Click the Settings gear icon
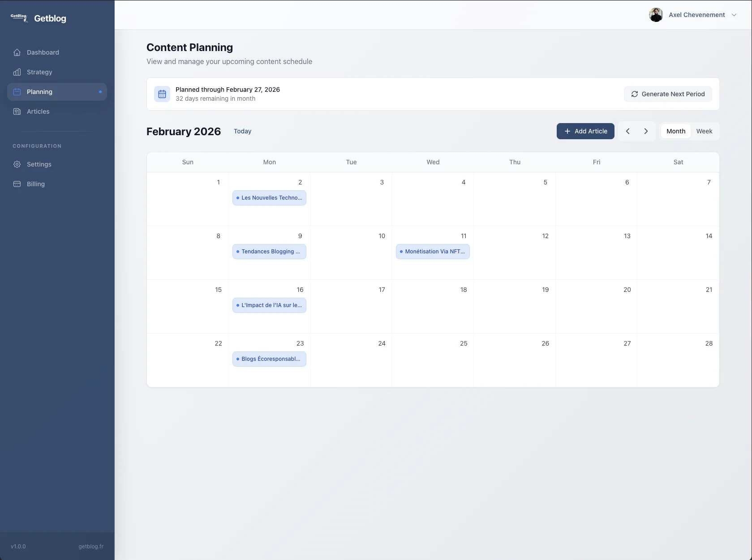The width and height of the screenshot is (752, 560). point(17,164)
